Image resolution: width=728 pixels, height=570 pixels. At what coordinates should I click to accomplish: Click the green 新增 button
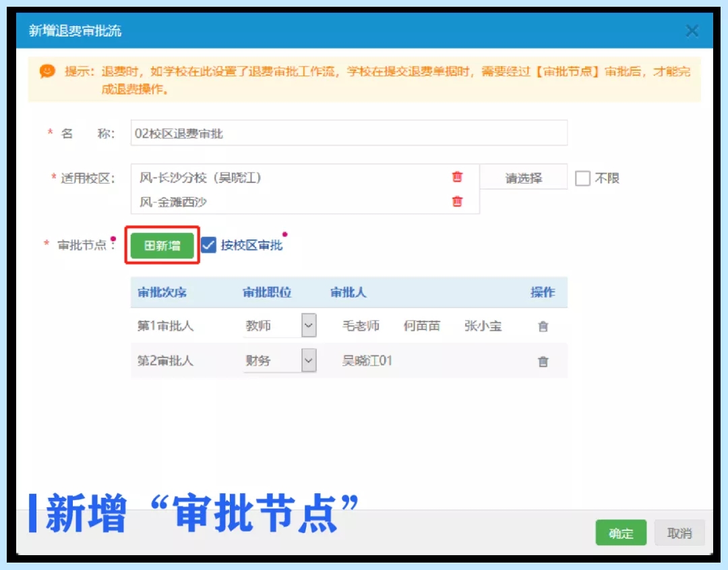pos(162,246)
